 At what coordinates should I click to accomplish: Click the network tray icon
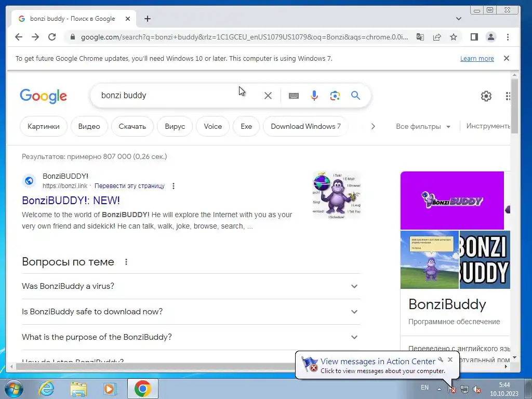point(464,389)
